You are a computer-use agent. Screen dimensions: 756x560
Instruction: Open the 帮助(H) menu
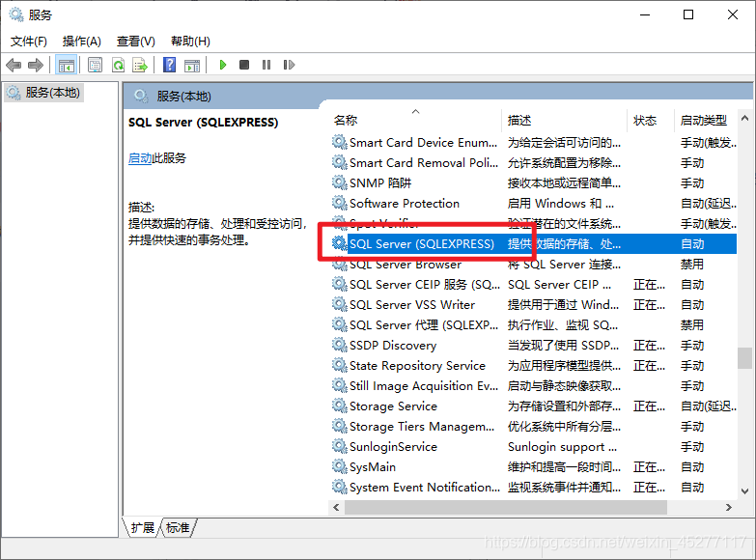click(191, 42)
